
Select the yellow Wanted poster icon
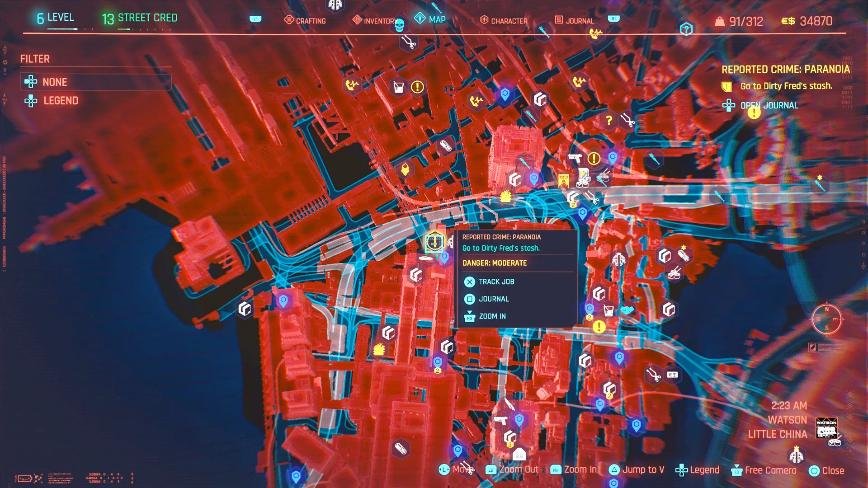pos(564,181)
